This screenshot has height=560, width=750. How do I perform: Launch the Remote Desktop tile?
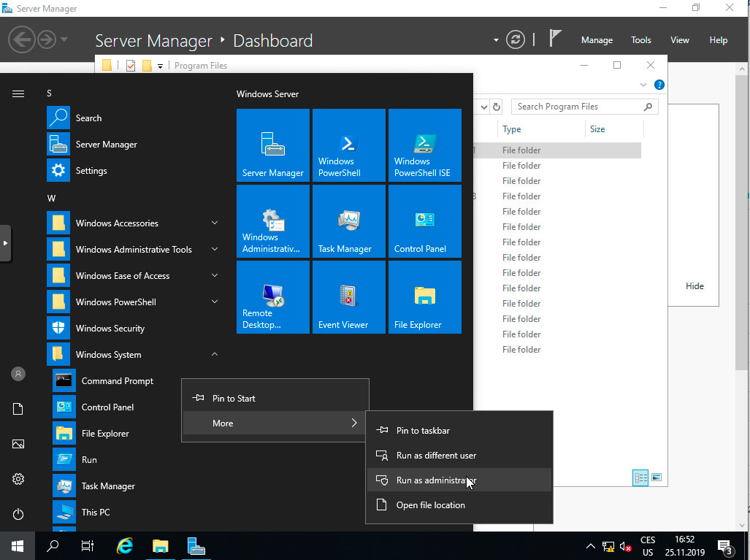[272, 297]
